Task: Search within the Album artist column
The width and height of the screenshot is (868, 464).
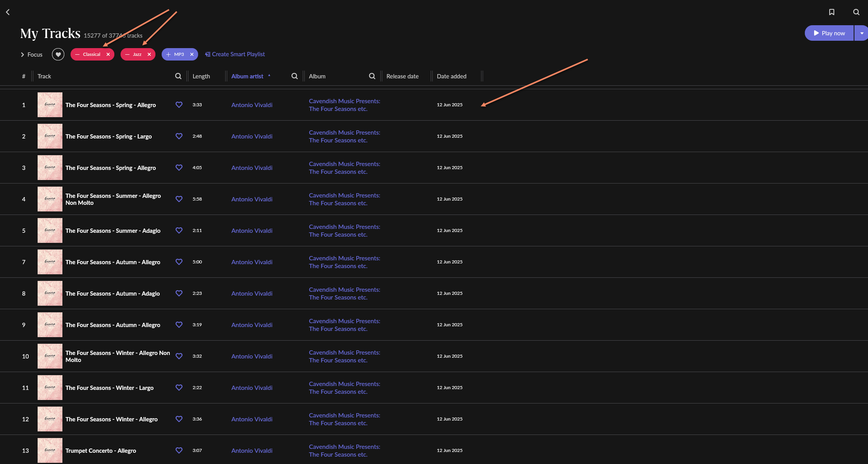Action: pos(295,76)
